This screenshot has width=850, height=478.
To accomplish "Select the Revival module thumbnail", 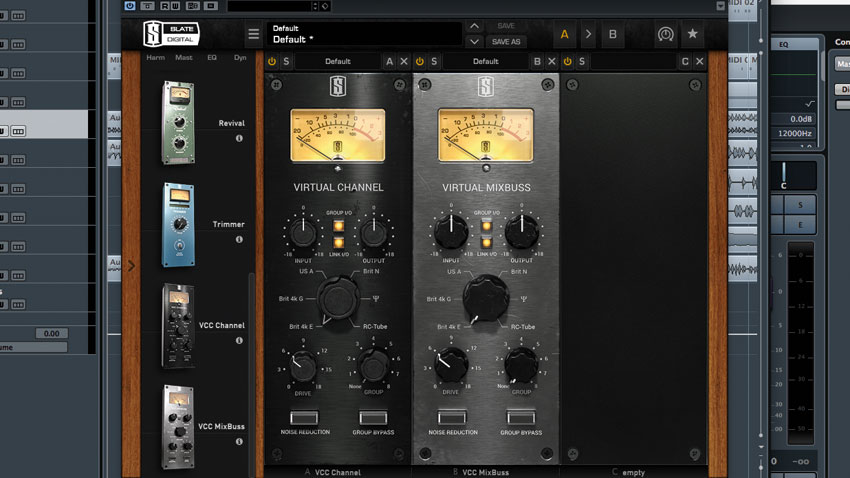I will click(178, 122).
